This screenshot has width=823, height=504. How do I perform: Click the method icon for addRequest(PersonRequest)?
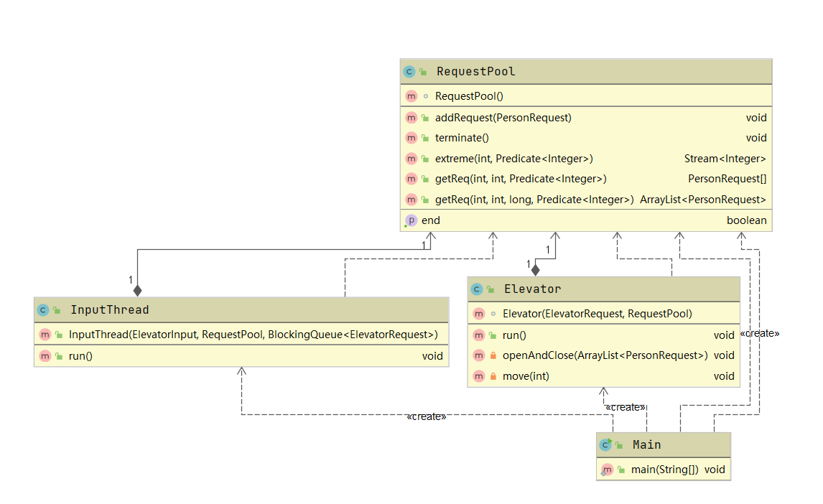point(411,118)
